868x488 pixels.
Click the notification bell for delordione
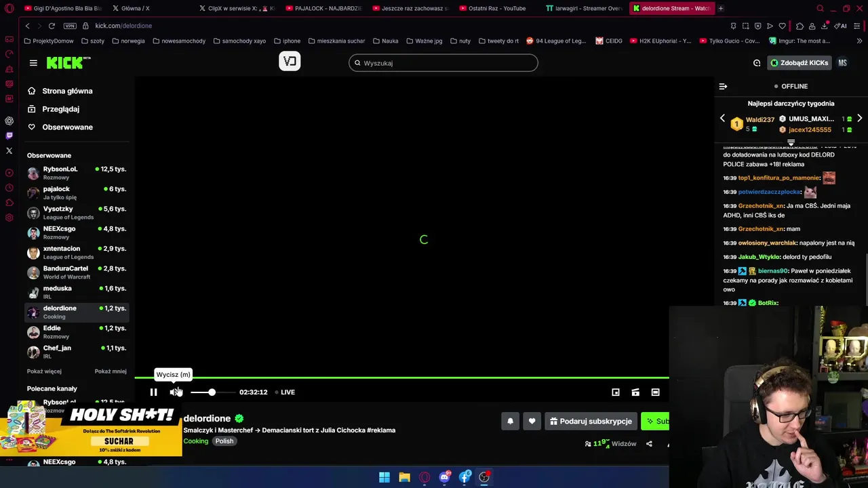[511, 421]
